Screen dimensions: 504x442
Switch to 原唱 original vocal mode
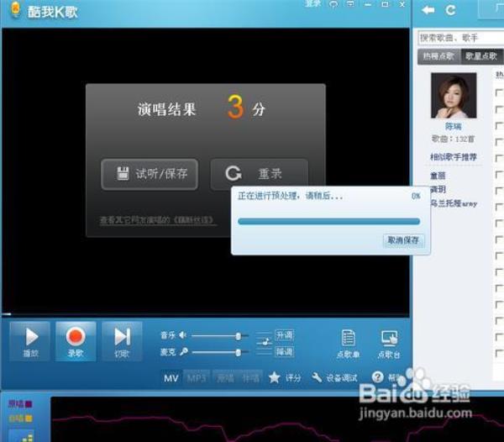[225, 378]
